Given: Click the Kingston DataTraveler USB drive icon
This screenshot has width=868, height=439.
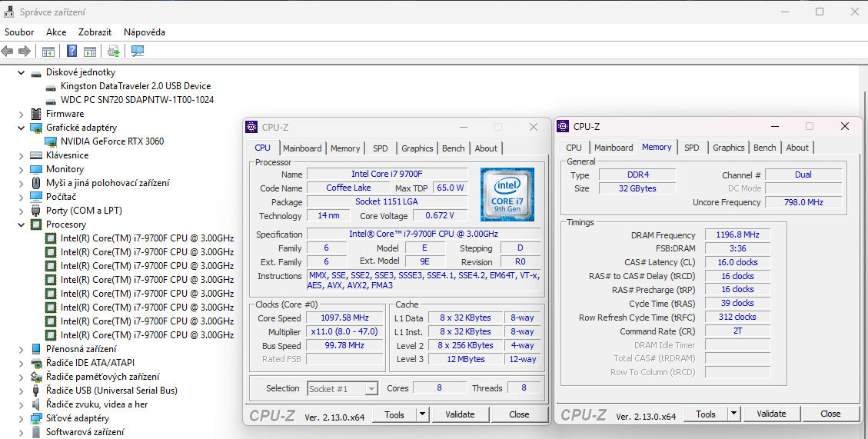Looking at the screenshot, I should (51, 86).
